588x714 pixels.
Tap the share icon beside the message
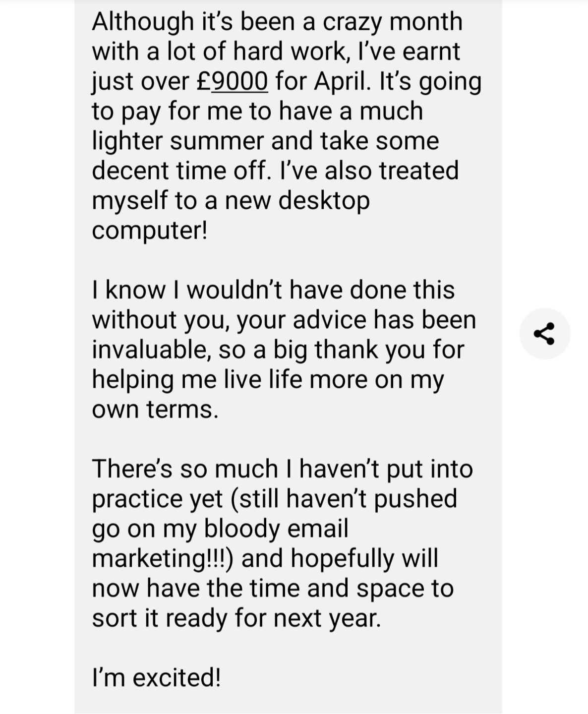pyautogui.click(x=544, y=334)
